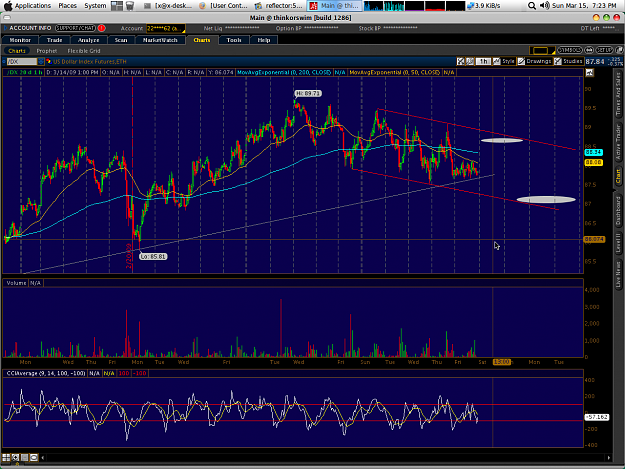
Task: Open the Applications menu in top panel
Action: [33, 6]
